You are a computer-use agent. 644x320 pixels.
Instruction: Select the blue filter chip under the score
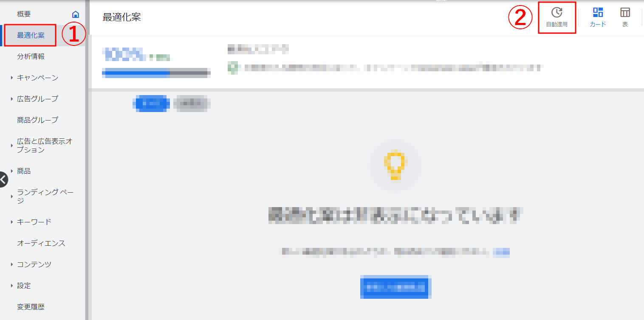point(151,103)
